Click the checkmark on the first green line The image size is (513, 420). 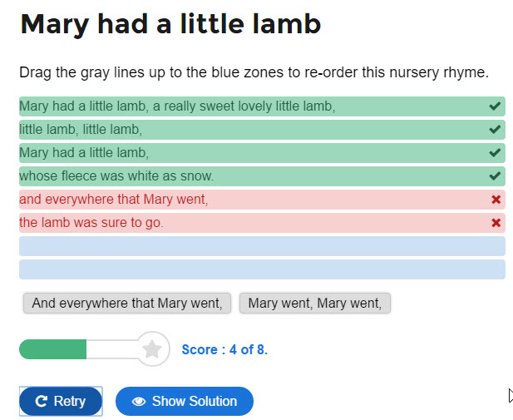(495, 106)
